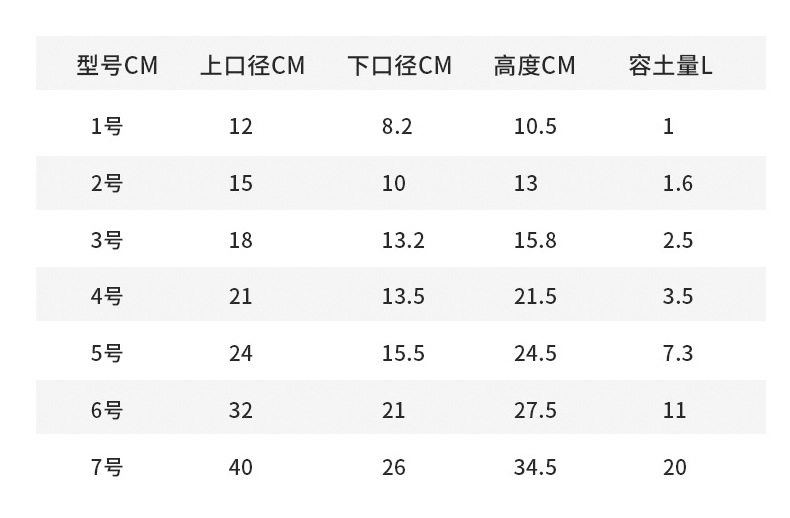Click the 上口径CM column header
The width and height of the screenshot is (790, 518).
pos(252,66)
